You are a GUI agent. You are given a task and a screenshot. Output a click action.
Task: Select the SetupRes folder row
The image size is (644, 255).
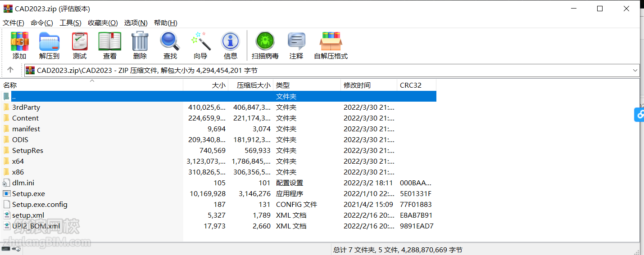tap(218, 150)
